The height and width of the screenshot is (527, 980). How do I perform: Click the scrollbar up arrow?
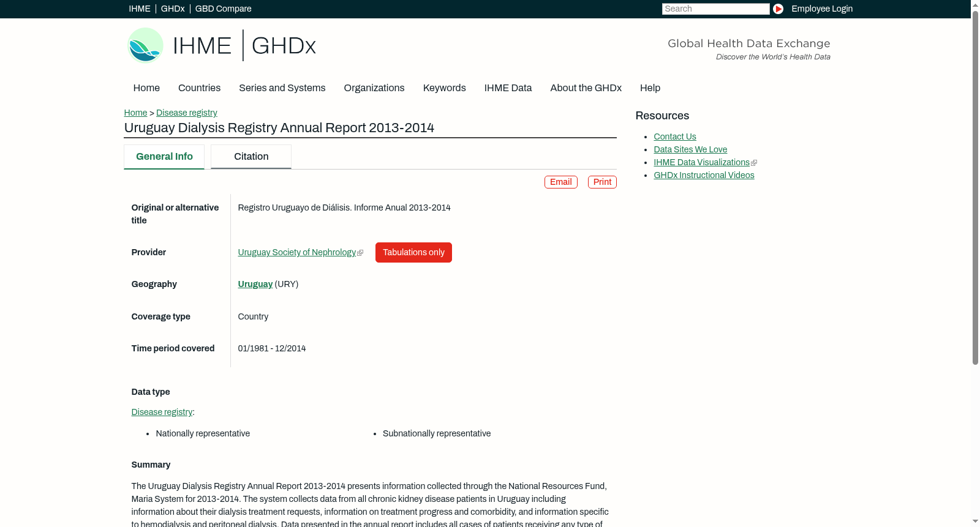[975, 4]
